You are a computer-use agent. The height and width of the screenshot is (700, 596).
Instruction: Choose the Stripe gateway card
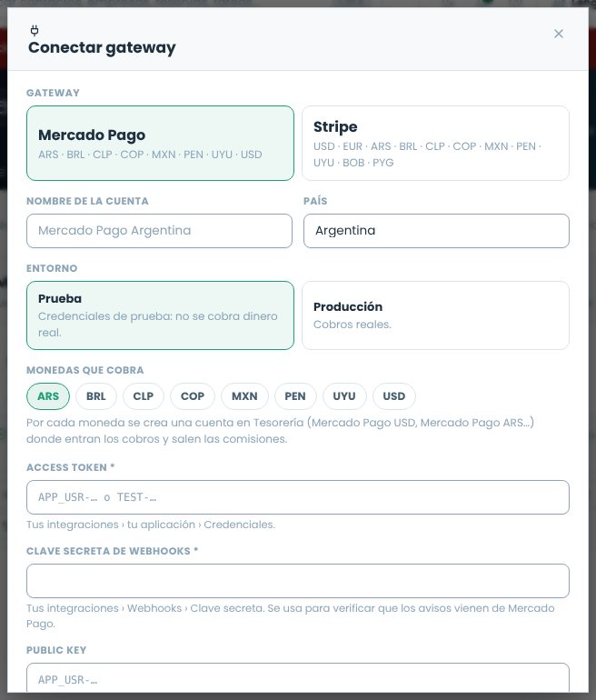[435, 144]
